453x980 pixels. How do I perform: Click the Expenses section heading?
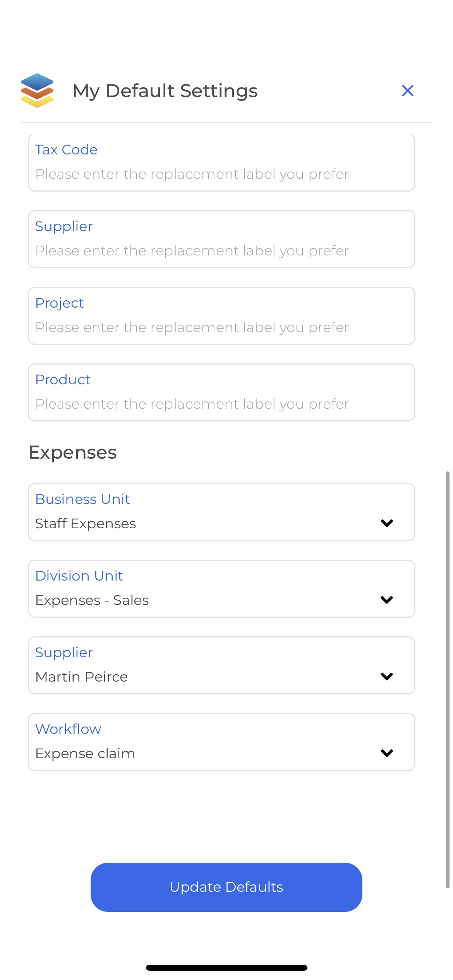[x=73, y=453]
